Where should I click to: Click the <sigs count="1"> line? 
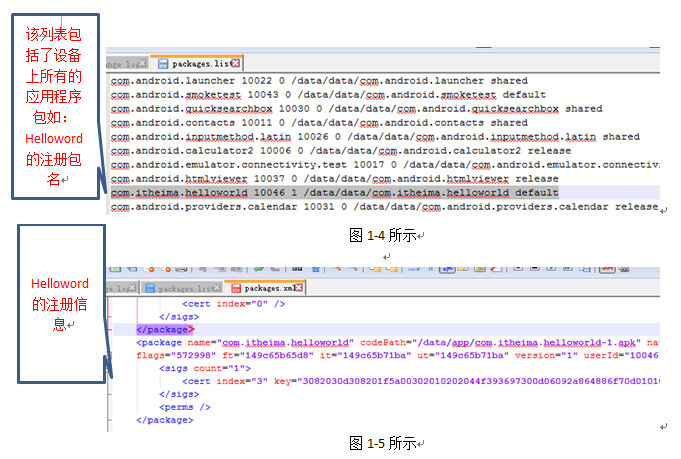[205, 368]
